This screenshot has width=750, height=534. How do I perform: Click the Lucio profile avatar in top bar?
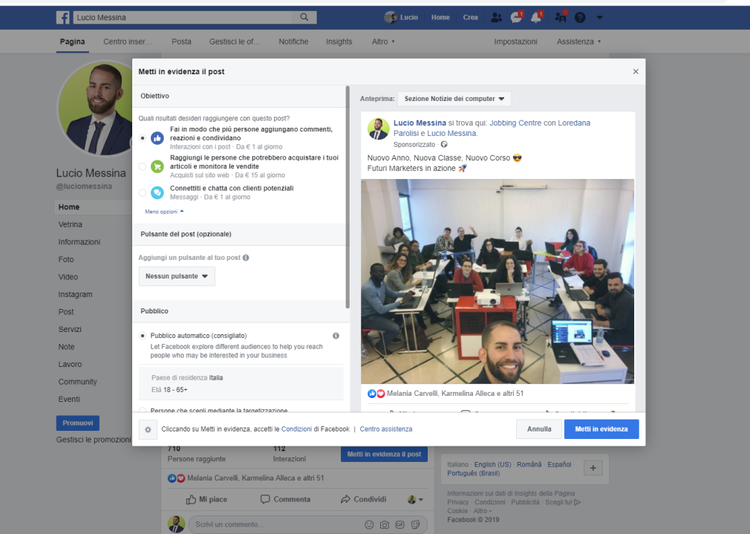(390, 18)
